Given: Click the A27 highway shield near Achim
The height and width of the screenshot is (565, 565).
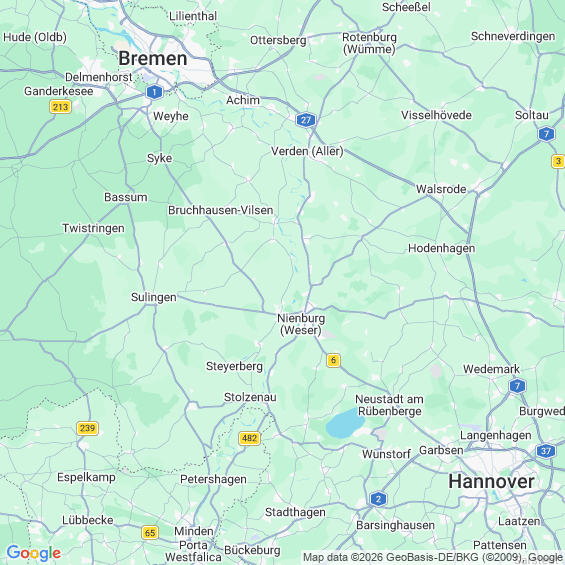Looking at the screenshot, I should tap(306, 120).
